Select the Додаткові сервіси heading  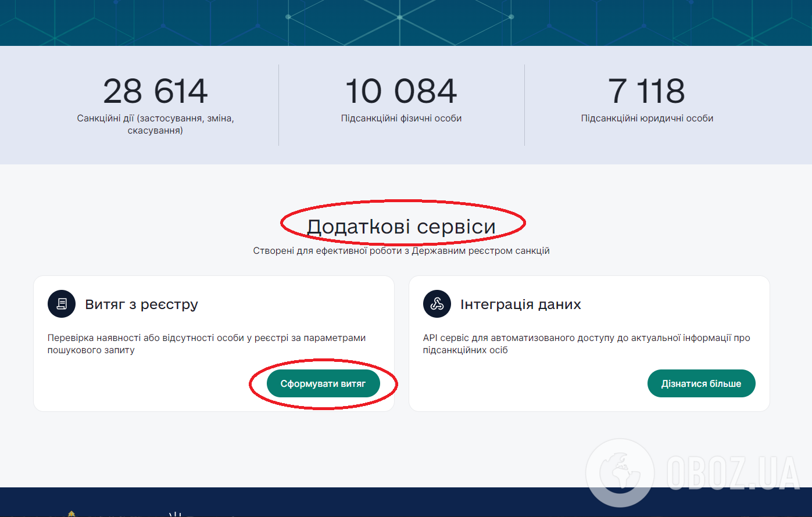click(401, 227)
